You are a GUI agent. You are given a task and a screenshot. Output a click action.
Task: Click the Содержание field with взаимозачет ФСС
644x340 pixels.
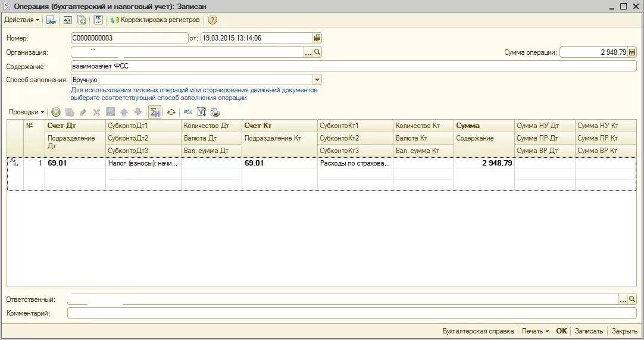tap(354, 65)
